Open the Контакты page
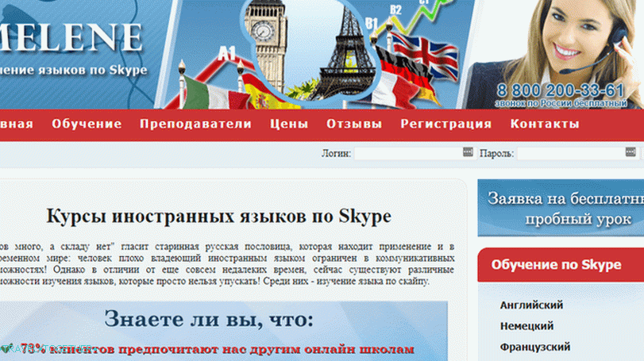 click(545, 124)
